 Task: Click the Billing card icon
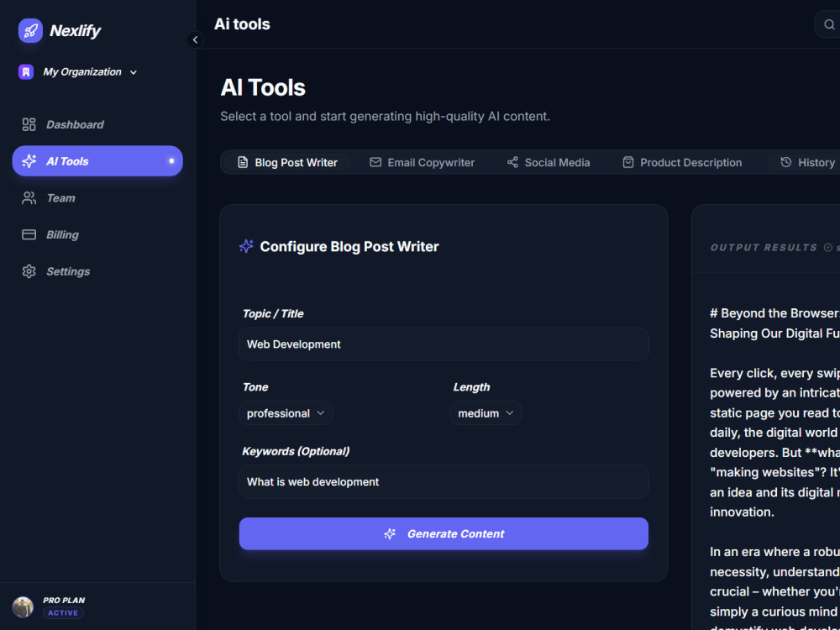click(29, 234)
